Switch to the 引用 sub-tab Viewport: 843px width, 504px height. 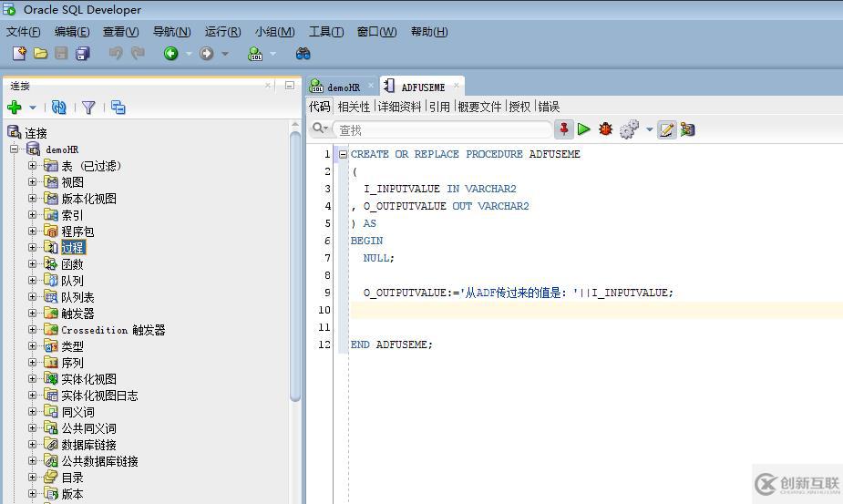click(439, 107)
